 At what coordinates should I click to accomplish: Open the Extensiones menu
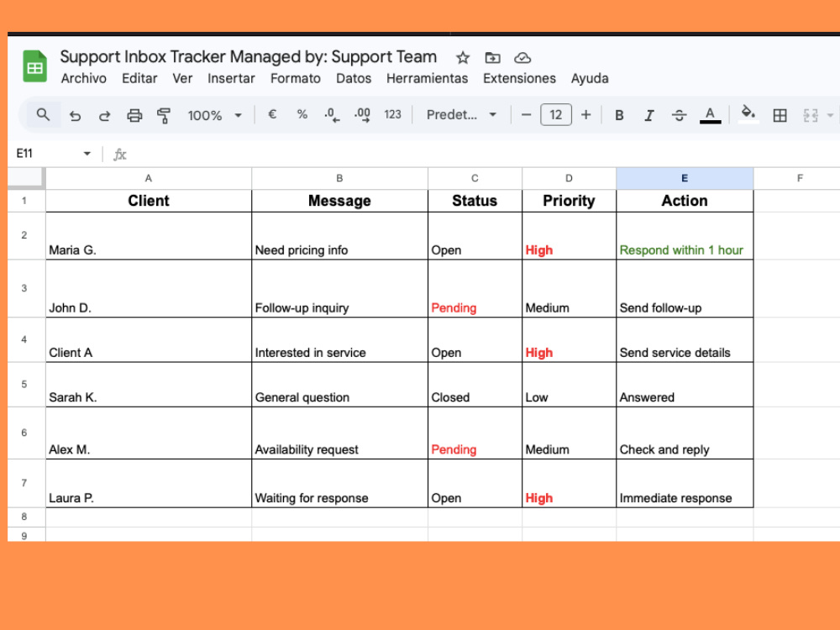519,78
